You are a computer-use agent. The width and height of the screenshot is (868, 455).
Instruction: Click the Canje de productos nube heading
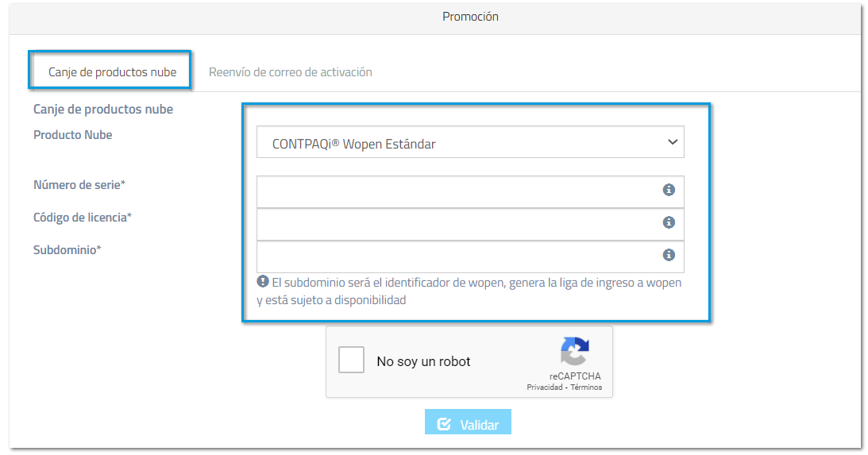[x=103, y=109]
